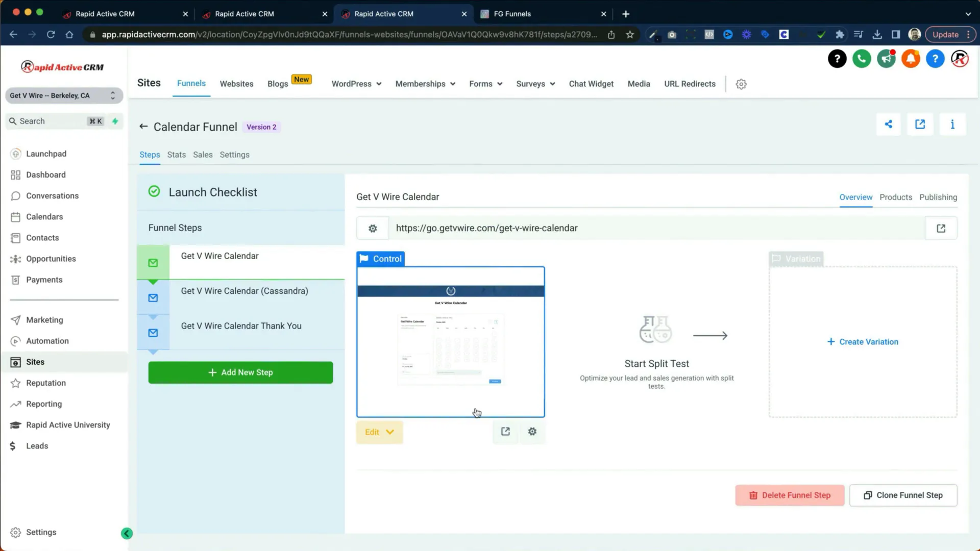980x551 pixels.
Task: Click Add New Step button
Action: [x=240, y=372]
